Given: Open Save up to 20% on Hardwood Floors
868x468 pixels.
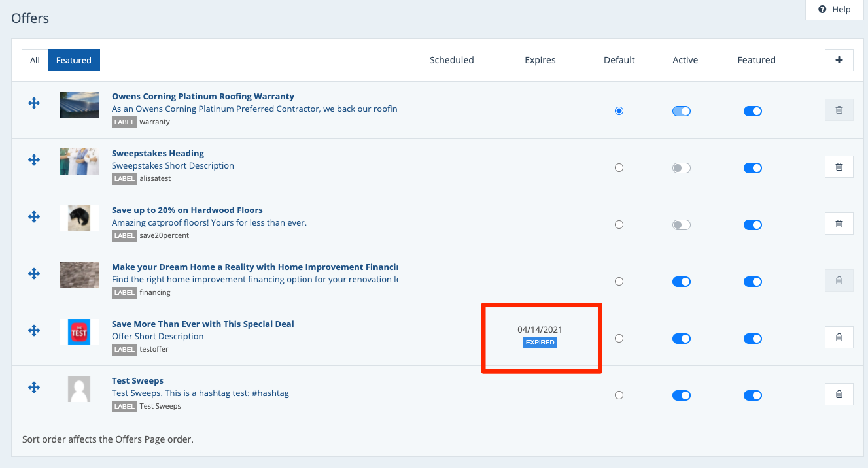Looking at the screenshot, I should 187,210.
